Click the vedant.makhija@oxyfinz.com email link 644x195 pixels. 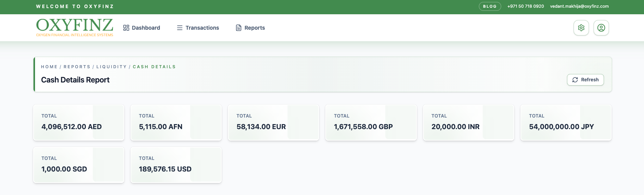pos(579,6)
